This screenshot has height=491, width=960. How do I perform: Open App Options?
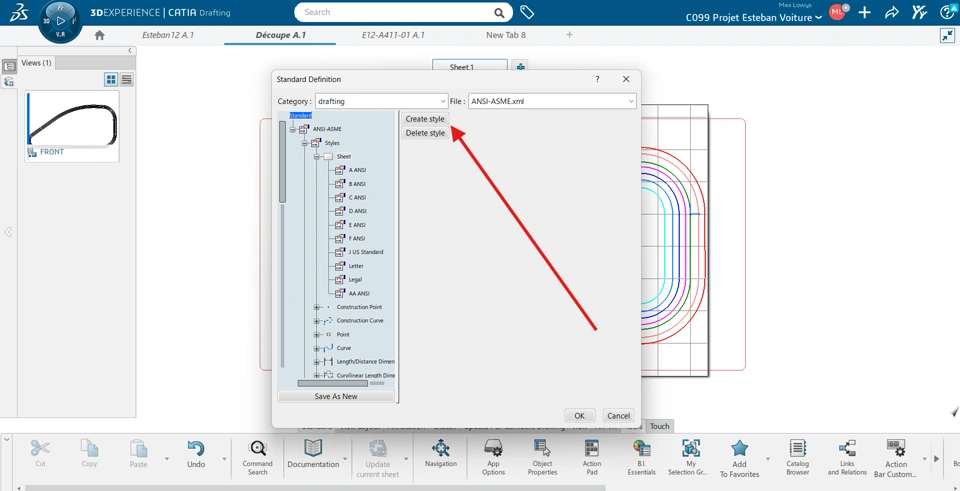coord(493,457)
